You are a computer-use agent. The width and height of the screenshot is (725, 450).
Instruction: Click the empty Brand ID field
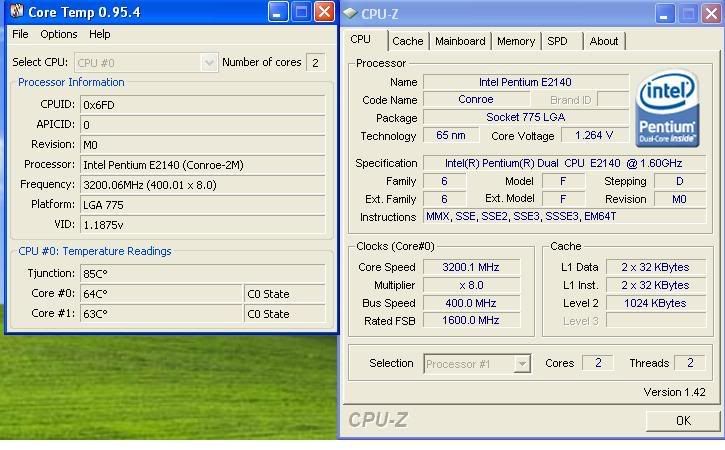pos(613,99)
